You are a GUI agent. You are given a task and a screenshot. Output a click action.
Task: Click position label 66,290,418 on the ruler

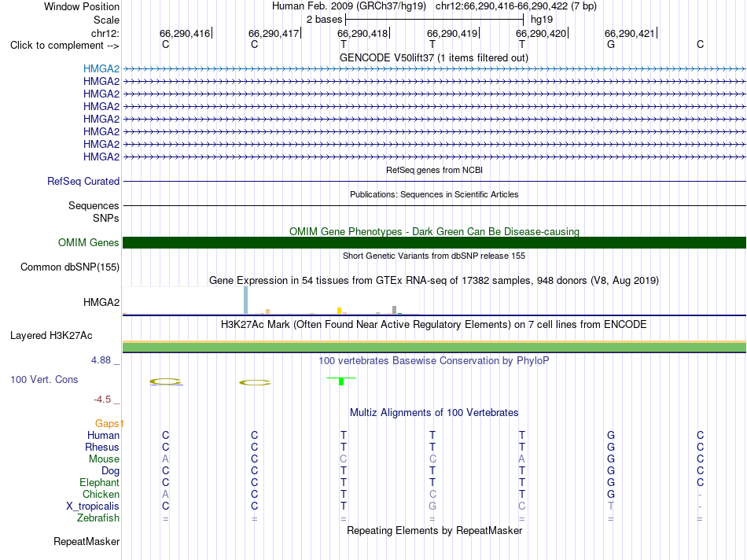(x=362, y=33)
